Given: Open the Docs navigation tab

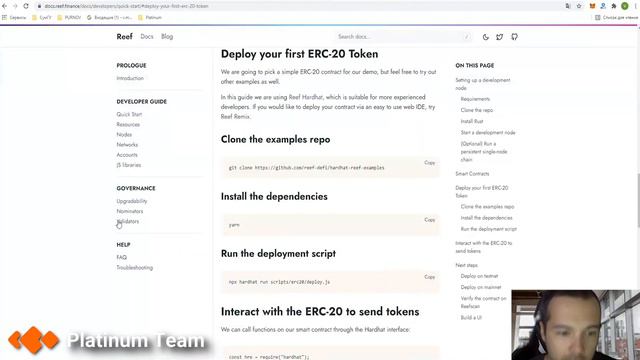Looking at the screenshot, I should click(147, 37).
